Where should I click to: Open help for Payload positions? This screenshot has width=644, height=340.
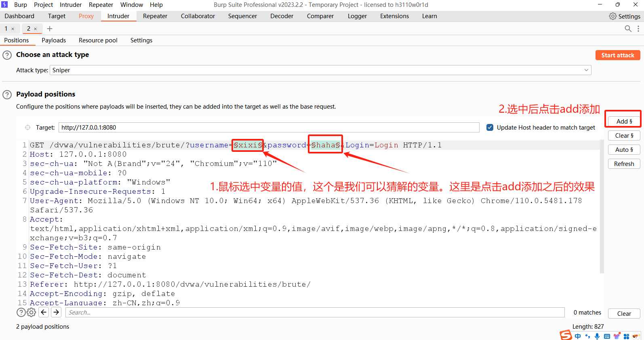7,94
